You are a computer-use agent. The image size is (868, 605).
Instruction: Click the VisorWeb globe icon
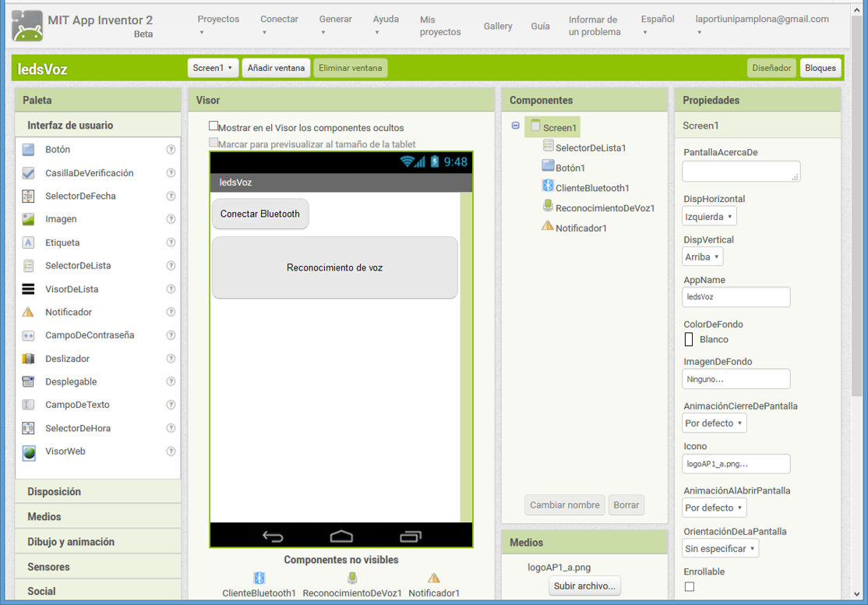point(29,451)
